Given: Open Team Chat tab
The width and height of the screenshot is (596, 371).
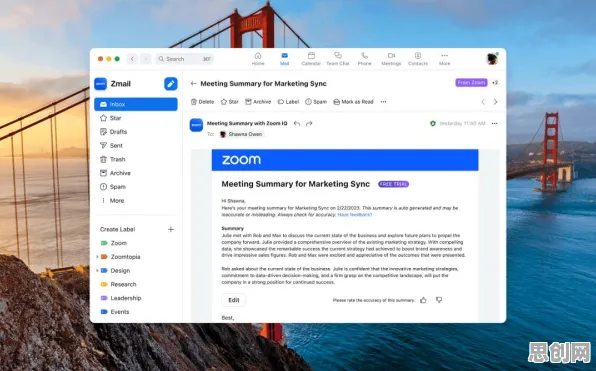Looking at the screenshot, I should (x=338, y=59).
